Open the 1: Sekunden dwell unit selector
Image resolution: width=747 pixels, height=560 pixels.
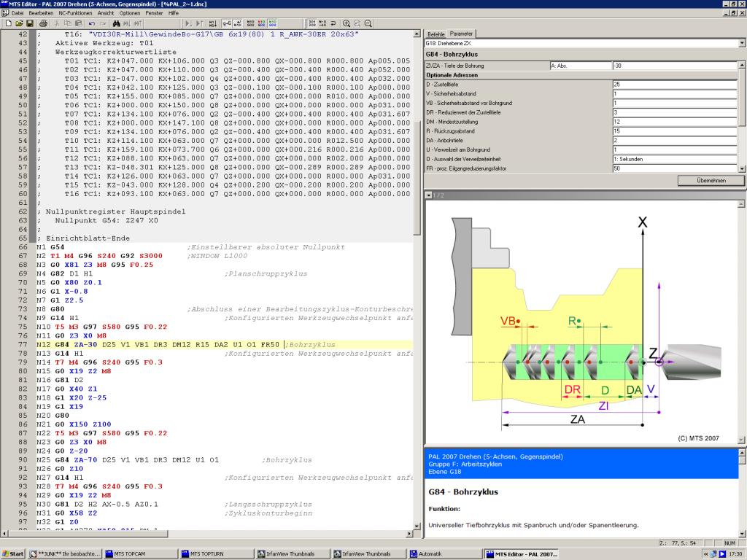[x=675, y=159]
